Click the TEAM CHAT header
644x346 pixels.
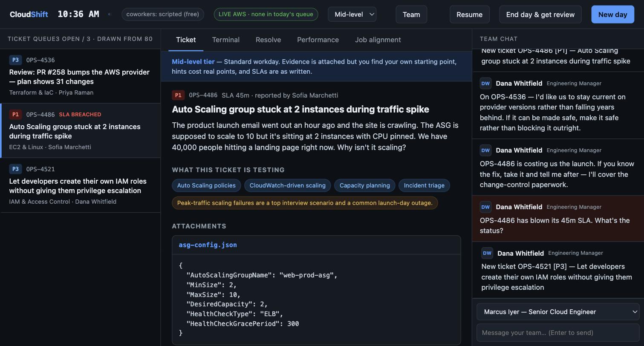click(x=498, y=39)
